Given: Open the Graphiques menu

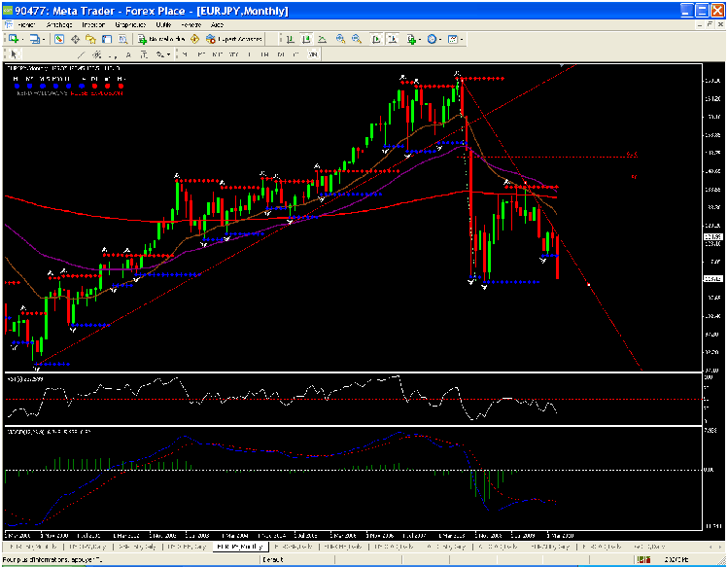Looking at the screenshot, I should 130,24.
